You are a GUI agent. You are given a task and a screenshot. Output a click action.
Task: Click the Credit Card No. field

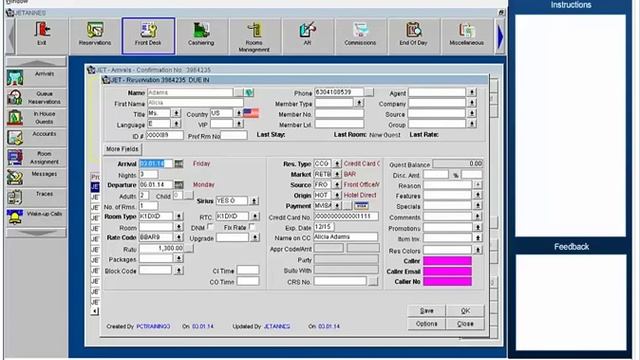point(346,216)
